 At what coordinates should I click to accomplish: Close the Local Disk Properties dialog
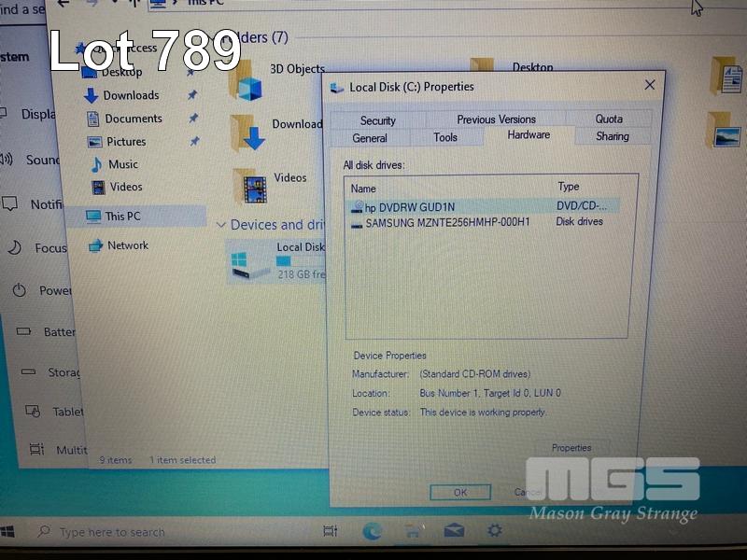point(649,85)
